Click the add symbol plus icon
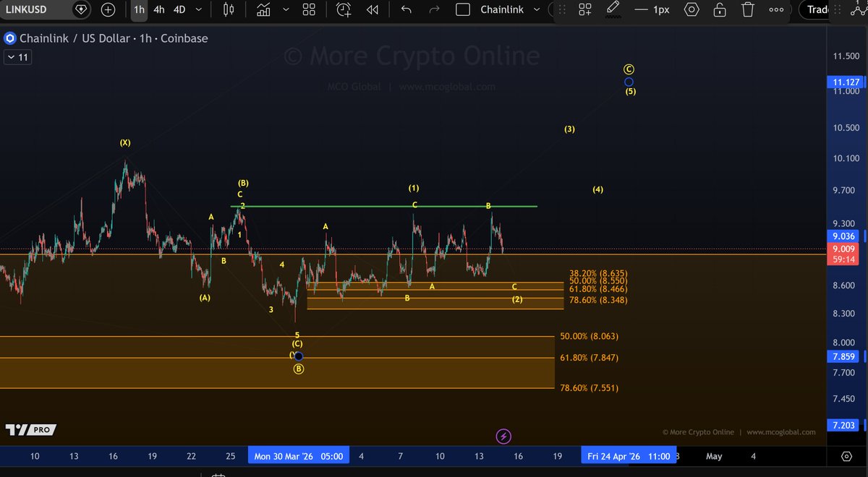 109,10
